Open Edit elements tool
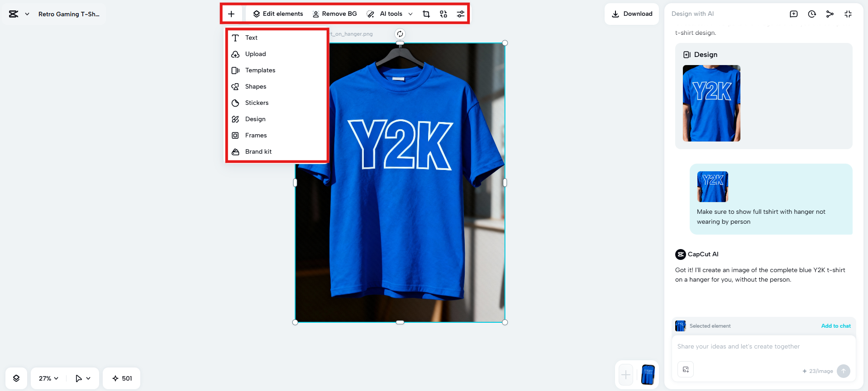The height and width of the screenshot is (391, 868). pyautogui.click(x=278, y=14)
